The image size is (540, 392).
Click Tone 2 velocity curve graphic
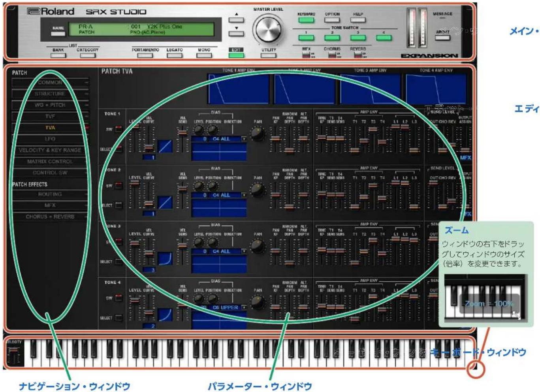[x=165, y=202]
